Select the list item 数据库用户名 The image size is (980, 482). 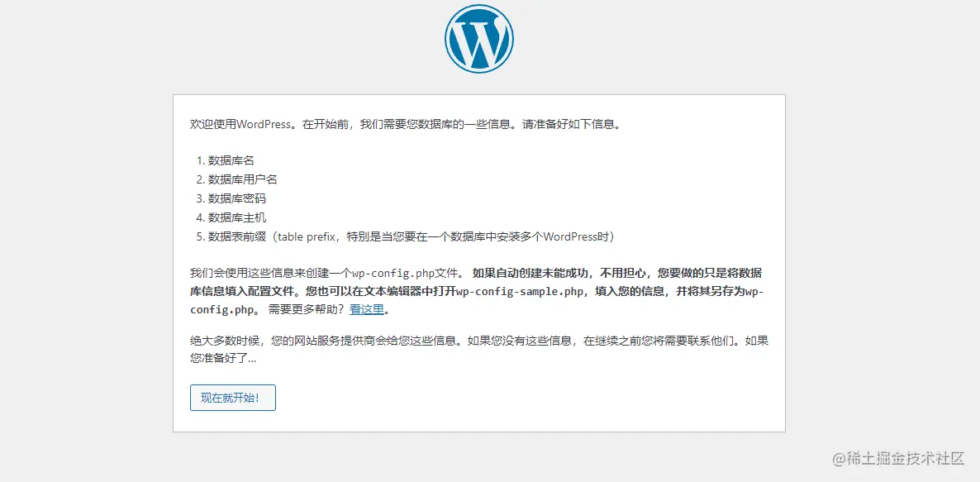242,179
